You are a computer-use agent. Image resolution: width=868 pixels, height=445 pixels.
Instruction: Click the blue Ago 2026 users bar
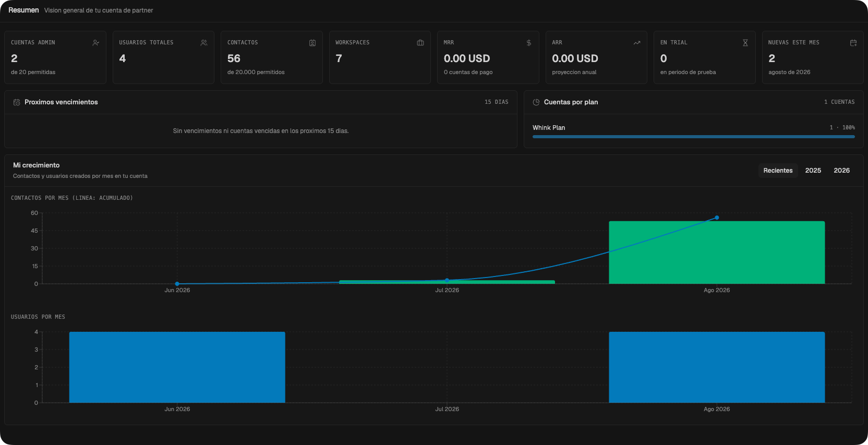[x=717, y=367]
